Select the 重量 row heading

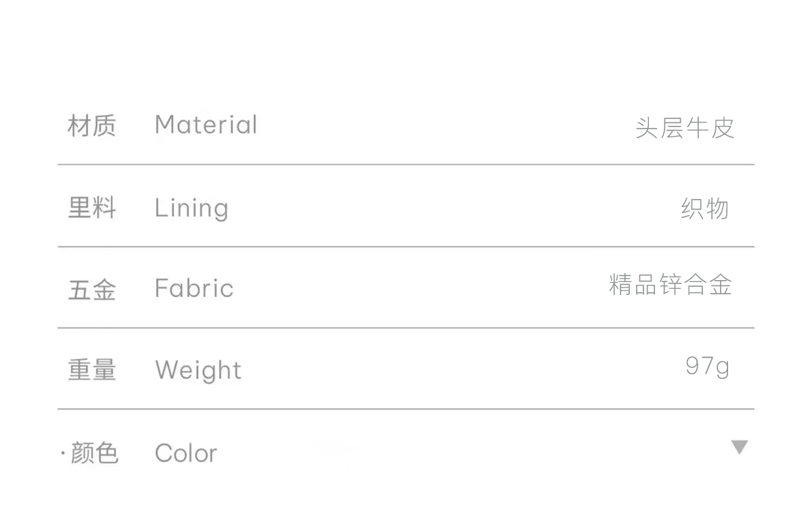(x=92, y=370)
